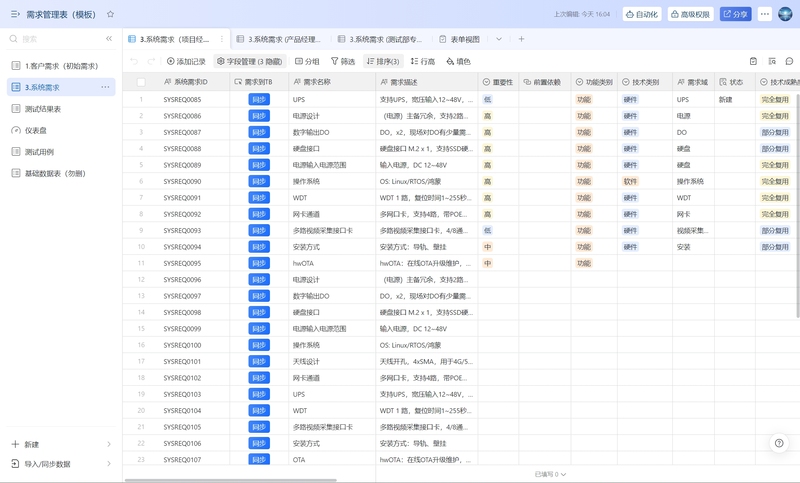Select the 中 importance tag in the SYSREQ0094 row
800x483 pixels.
[487, 247]
